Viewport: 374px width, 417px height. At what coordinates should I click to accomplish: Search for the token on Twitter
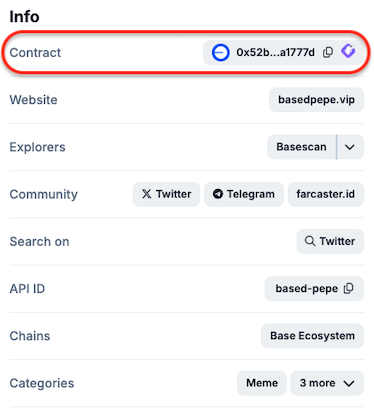[x=330, y=241]
